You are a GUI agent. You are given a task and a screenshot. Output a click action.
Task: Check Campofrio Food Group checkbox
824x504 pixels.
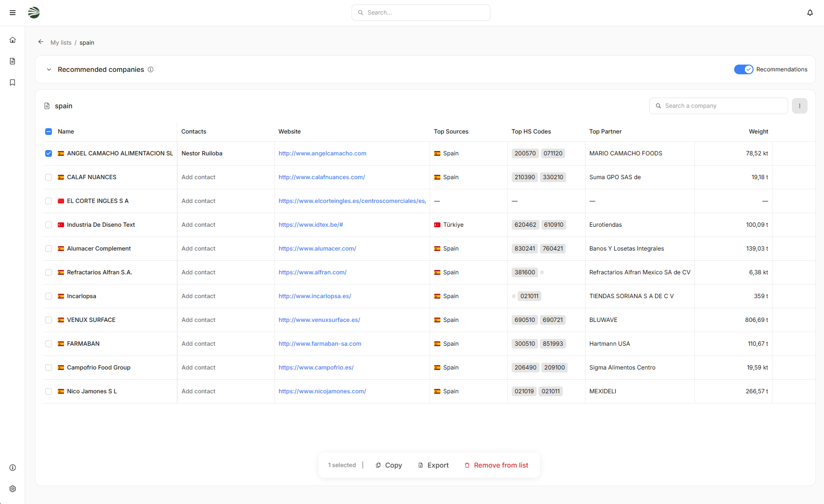pyautogui.click(x=49, y=368)
